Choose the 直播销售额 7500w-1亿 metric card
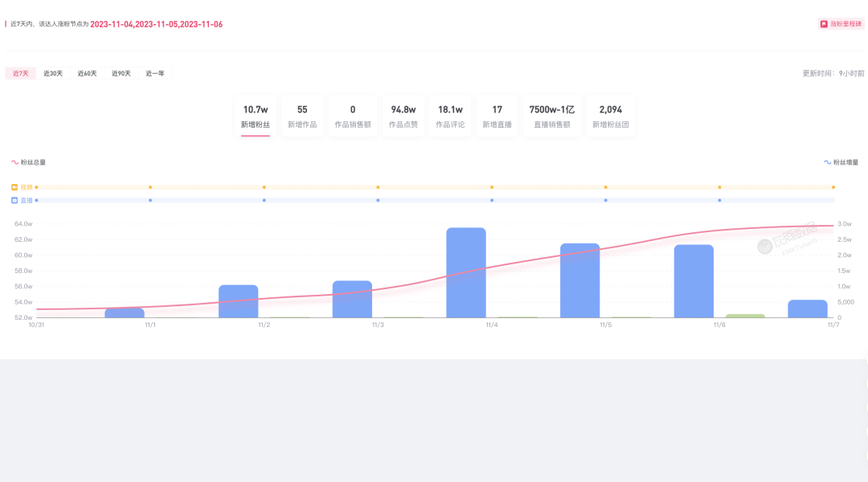The width and height of the screenshot is (868, 482). click(551, 116)
